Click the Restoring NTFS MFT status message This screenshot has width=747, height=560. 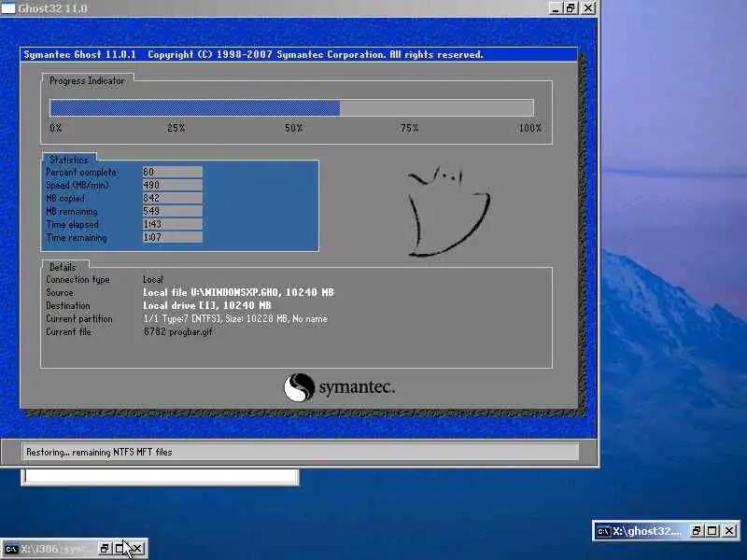(99, 452)
